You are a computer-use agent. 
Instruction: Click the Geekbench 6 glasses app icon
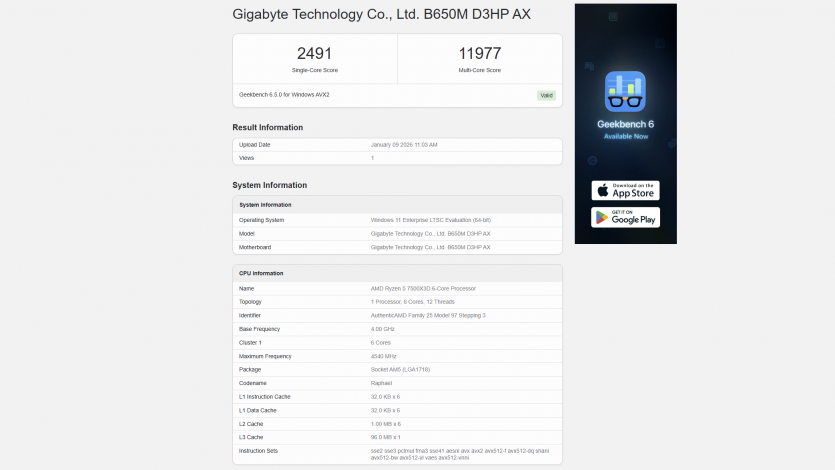pos(625,91)
